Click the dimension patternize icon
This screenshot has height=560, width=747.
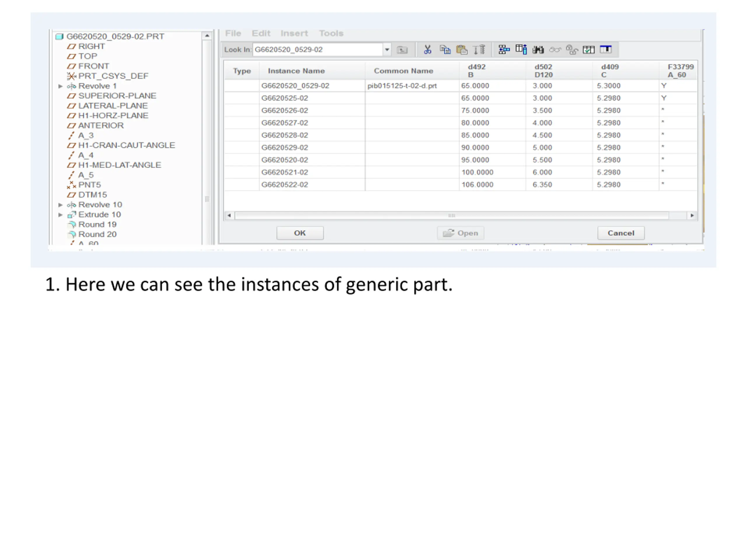pos(479,50)
